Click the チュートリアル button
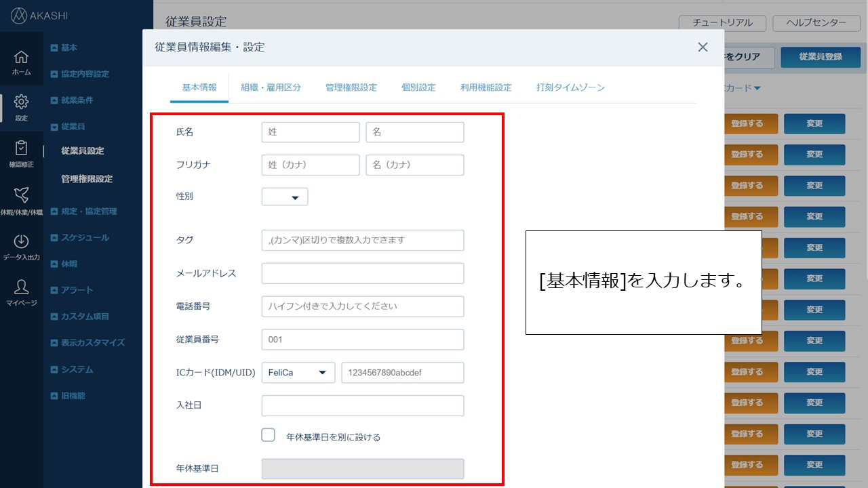Viewport: 868px width, 488px height. pos(722,23)
